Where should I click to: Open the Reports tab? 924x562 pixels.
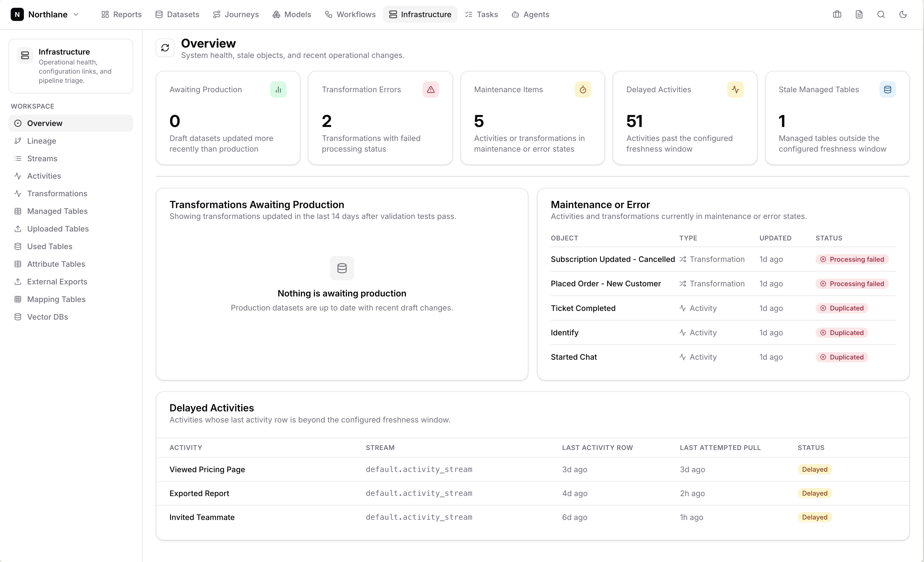point(122,14)
